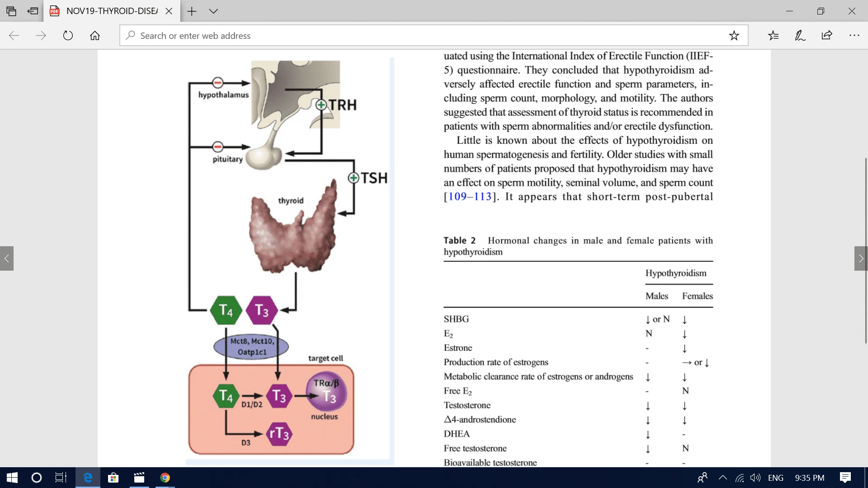This screenshot has height=488, width=868.
Task: Click set these tabs aside icon
Action: pyautogui.click(x=33, y=11)
